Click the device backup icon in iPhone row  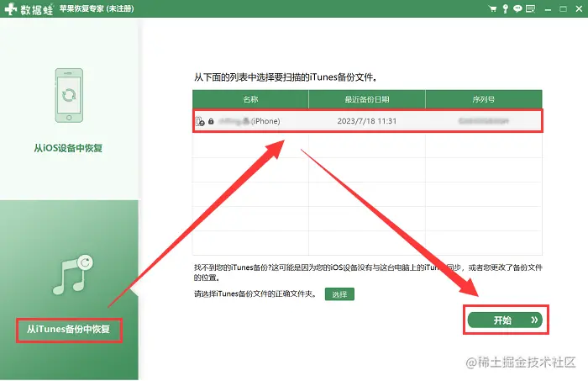click(x=200, y=121)
